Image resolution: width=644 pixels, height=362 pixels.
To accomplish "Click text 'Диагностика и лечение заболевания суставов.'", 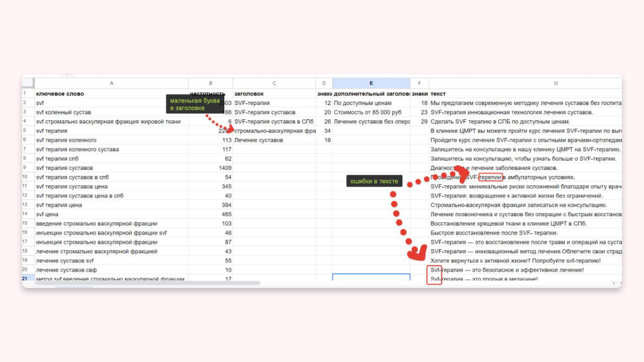I will tap(494, 168).
